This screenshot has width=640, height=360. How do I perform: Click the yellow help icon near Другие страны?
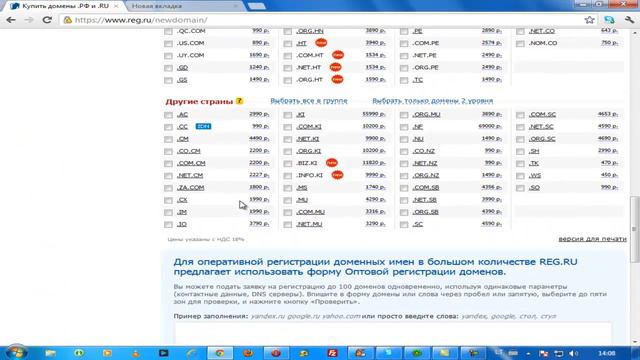click(x=239, y=101)
